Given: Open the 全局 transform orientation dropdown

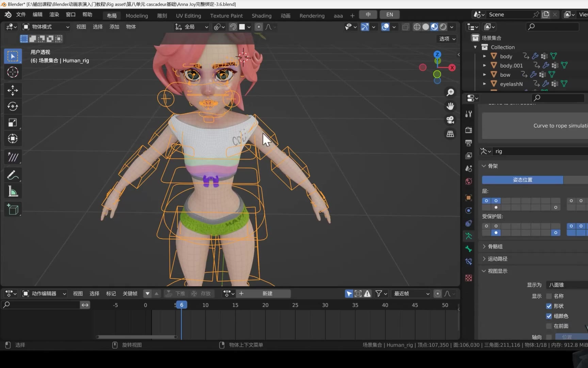Looking at the screenshot, I should (x=191, y=27).
